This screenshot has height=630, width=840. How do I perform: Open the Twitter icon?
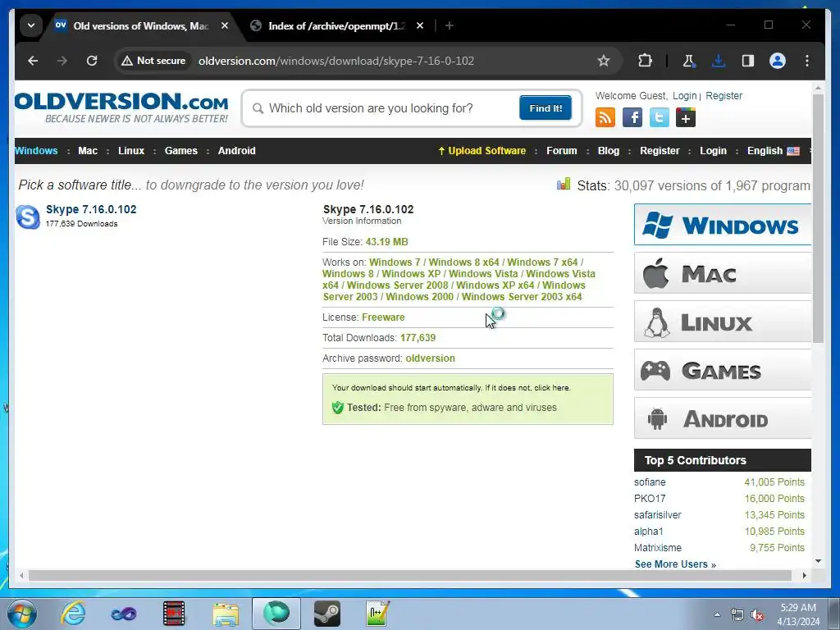[x=659, y=117]
